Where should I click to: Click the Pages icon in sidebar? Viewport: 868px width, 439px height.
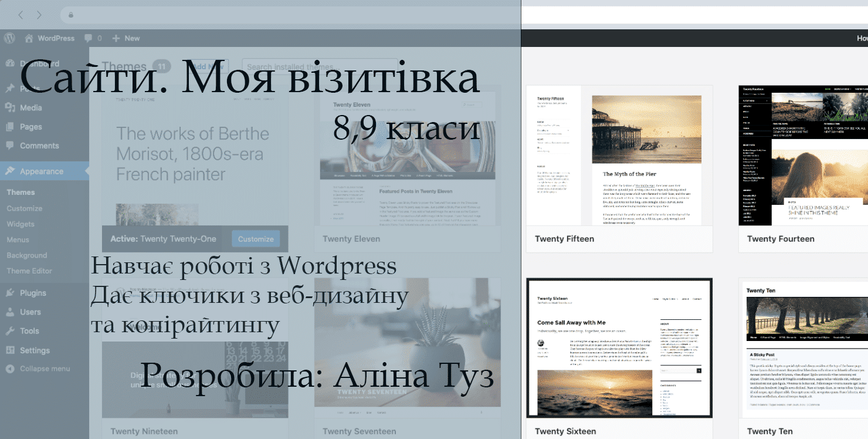point(10,127)
